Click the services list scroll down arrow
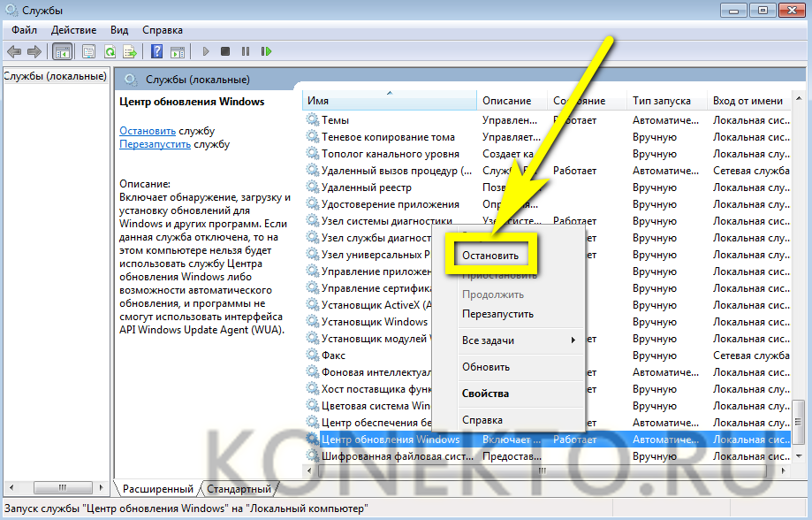 click(799, 456)
